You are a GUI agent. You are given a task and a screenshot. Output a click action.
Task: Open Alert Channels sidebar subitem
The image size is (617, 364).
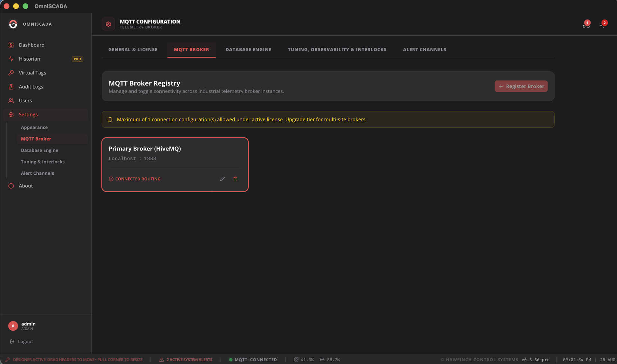[37, 173]
